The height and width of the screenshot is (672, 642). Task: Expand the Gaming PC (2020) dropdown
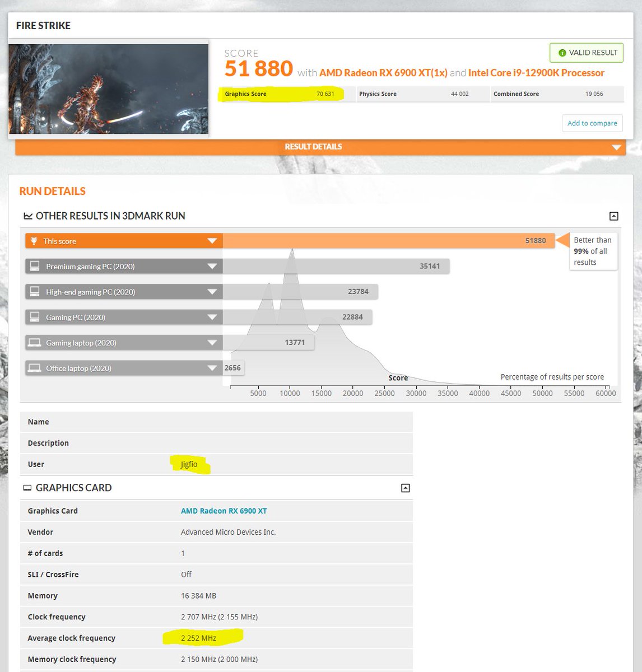click(x=212, y=317)
